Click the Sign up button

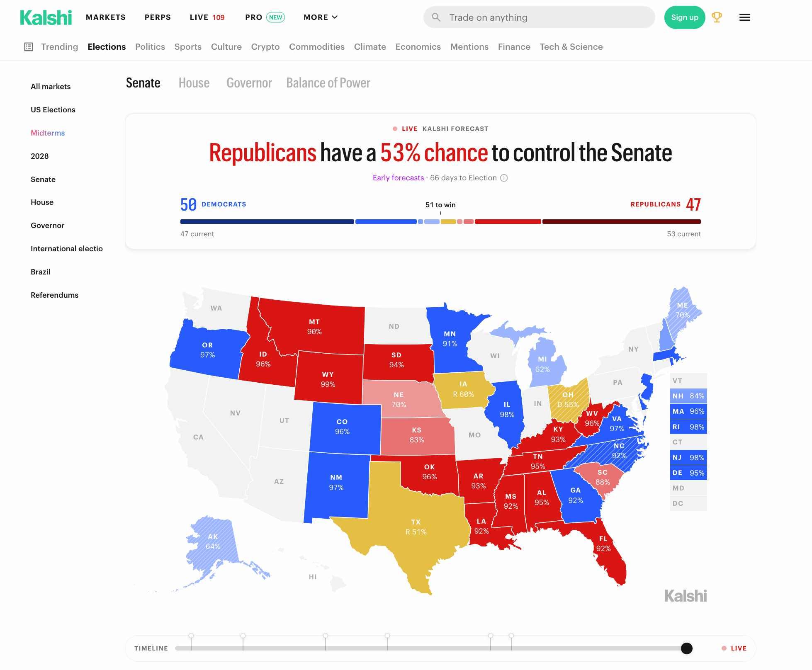click(685, 17)
